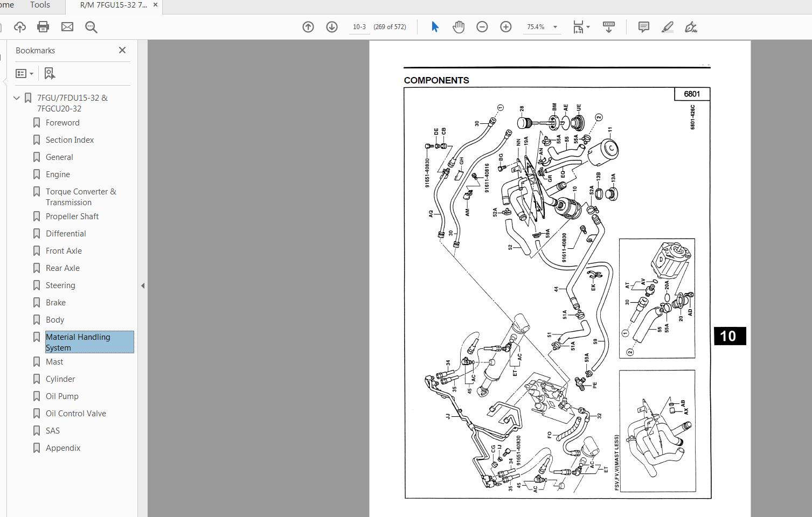Go to the Appendix bookmark
Image resolution: width=812 pixels, height=517 pixels.
pos(63,448)
